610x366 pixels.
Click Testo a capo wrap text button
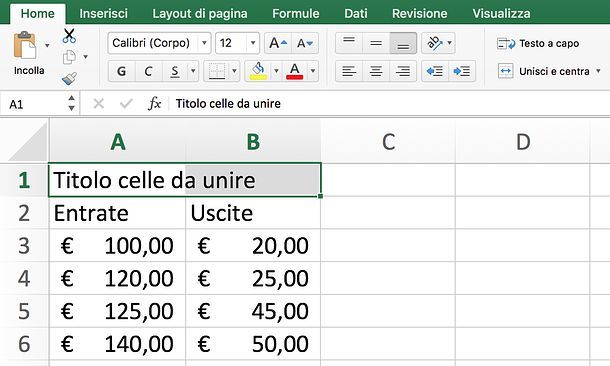pyautogui.click(x=538, y=44)
